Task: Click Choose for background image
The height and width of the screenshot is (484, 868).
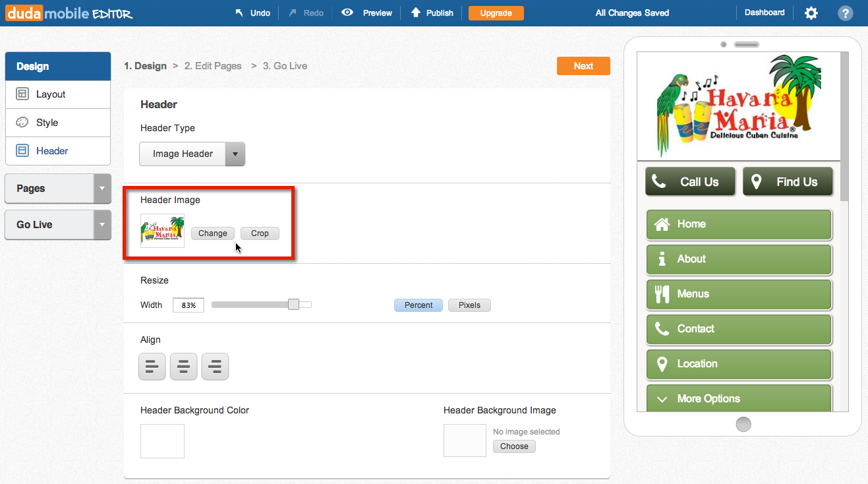Action: pyautogui.click(x=514, y=446)
